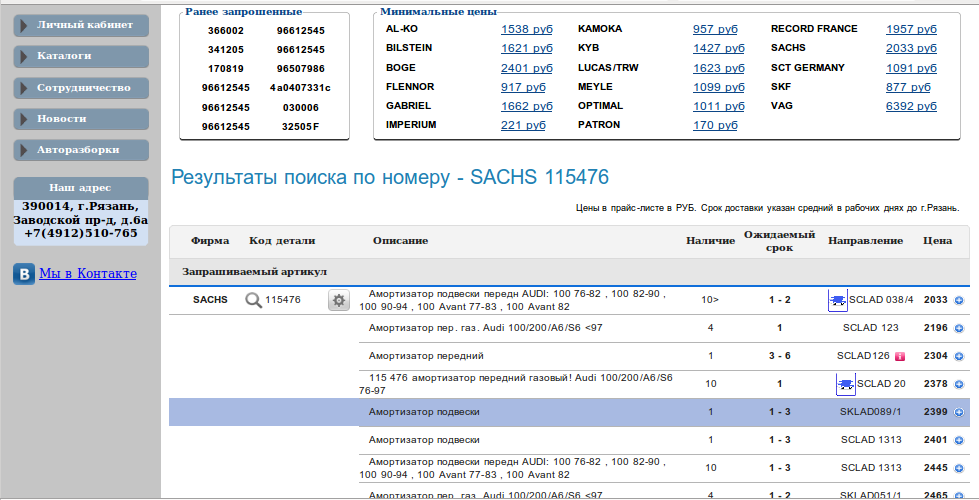The width and height of the screenshot is (979, 500).
Task: Open the Новости section
Action: pyautogui.click(x=81, y=119)
